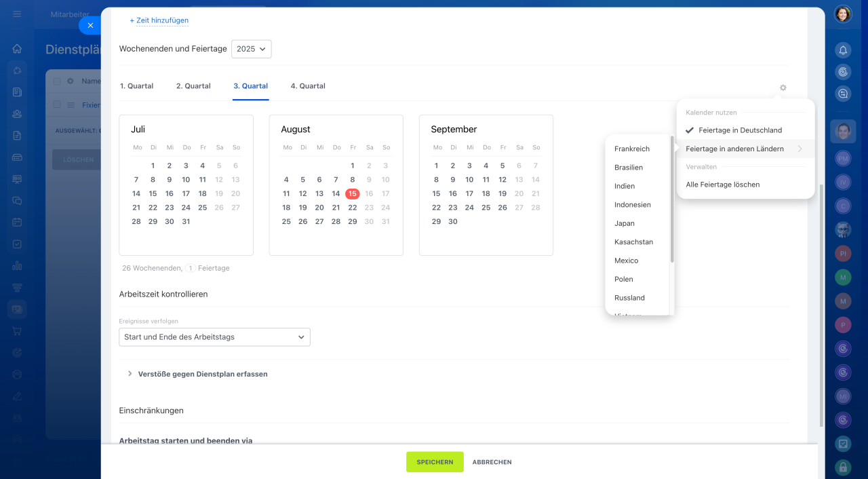Open the calendar icon in the left sidebar
The height and width of the screenshot is (479, 868).
(x=17, y=222)
